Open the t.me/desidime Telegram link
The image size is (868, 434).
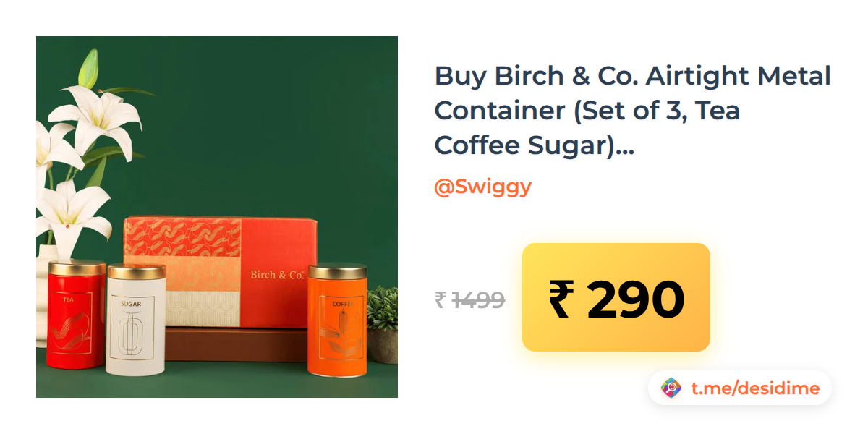pyautogui.click(x=755, y=388)
